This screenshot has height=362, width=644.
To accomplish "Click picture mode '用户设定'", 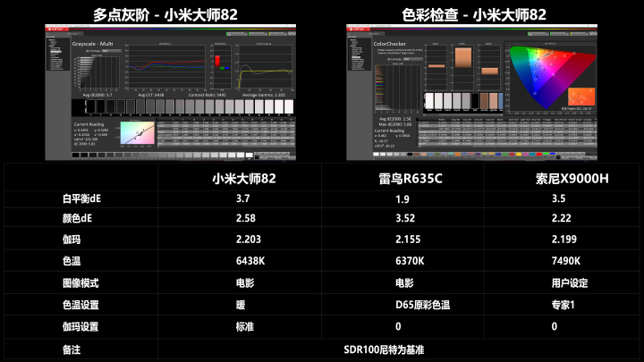I will (569, 283).
